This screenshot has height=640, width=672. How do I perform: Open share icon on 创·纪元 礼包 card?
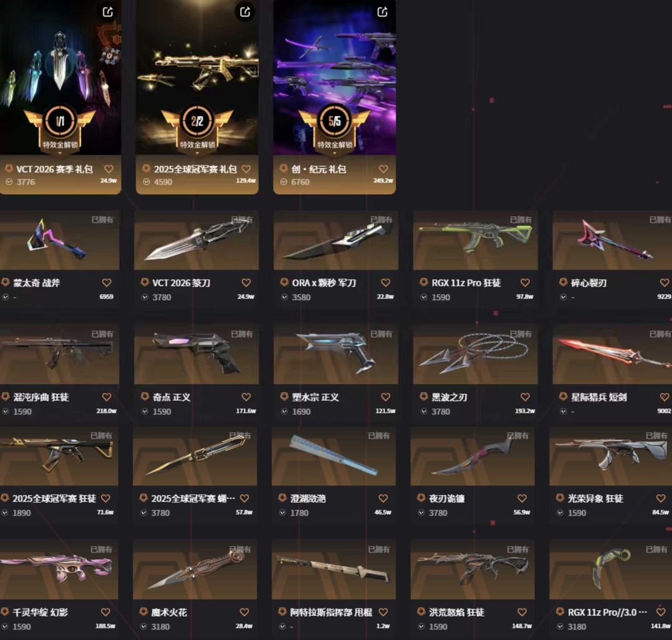382,12
